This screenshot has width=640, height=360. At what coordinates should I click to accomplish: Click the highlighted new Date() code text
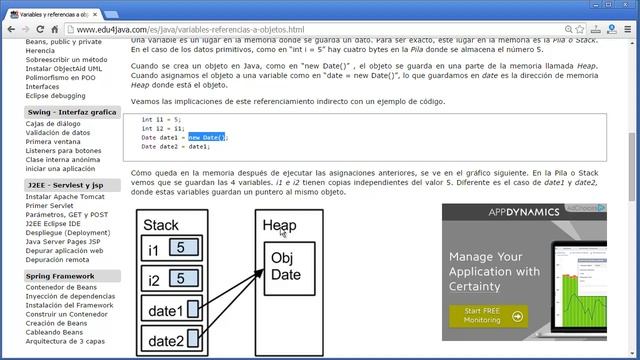tap(207, 138)
